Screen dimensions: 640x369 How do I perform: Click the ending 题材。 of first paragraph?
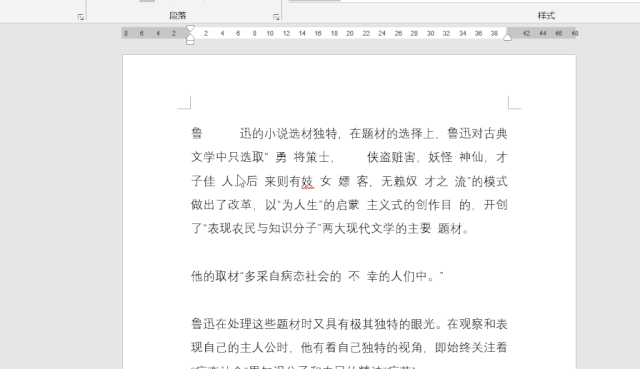[453, 229]
